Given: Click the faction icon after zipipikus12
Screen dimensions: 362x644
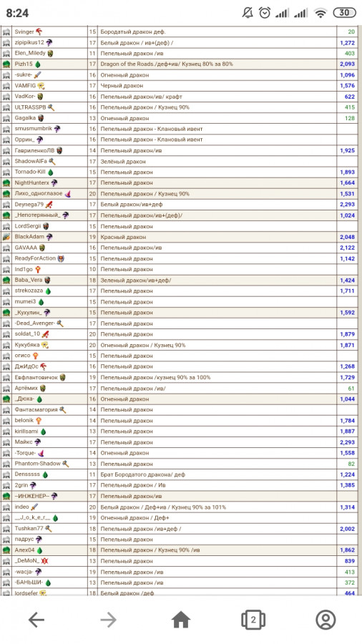Looking at the screenshot, I should (x=49, y=42).
